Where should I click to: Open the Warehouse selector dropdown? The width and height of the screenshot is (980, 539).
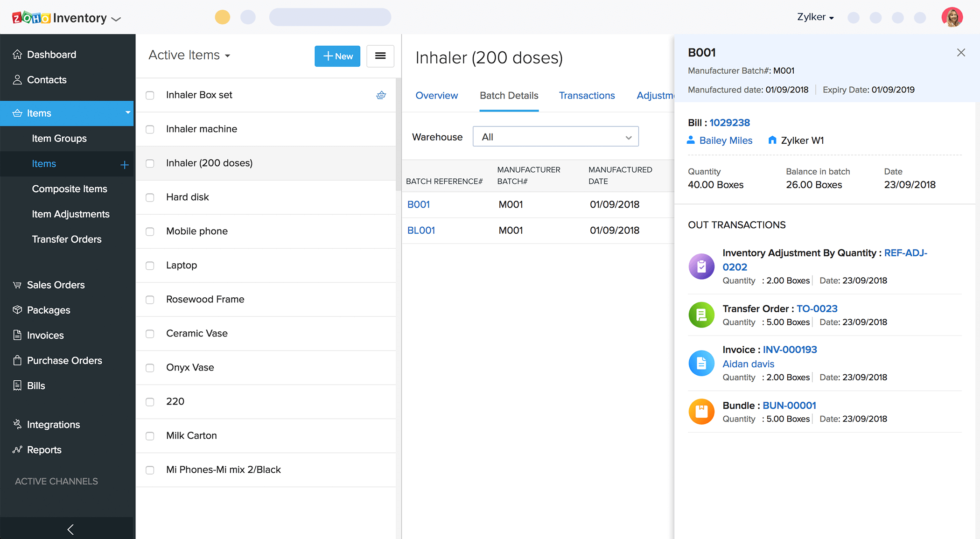coord(556,137)
